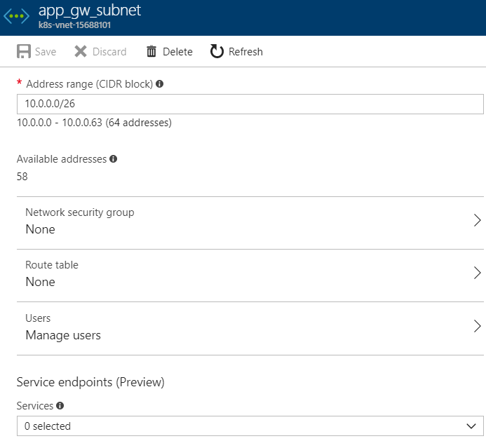The image size is (486, 448).
Task: Expand Route table chevron arrow
Action: pyautogui.click(x=478, y=273)
